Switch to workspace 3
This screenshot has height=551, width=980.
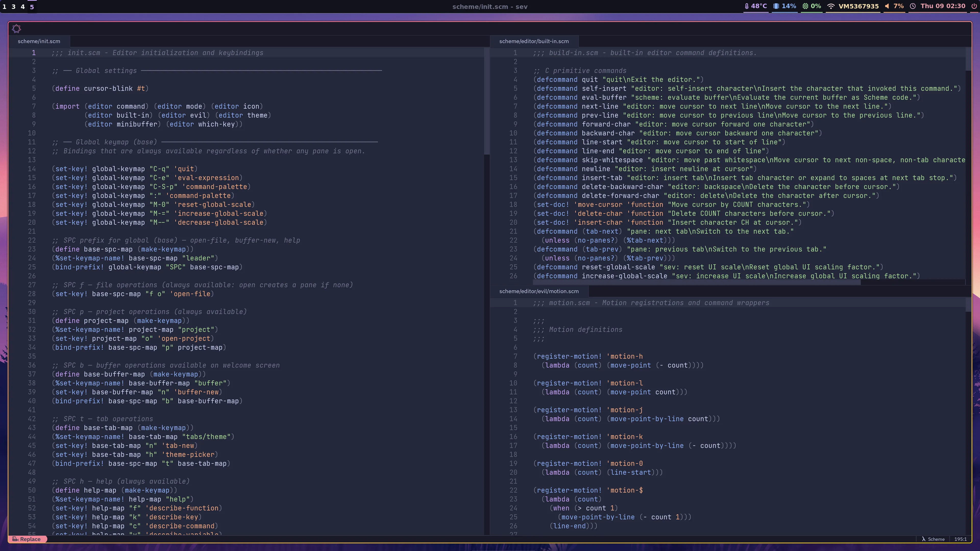13,6
